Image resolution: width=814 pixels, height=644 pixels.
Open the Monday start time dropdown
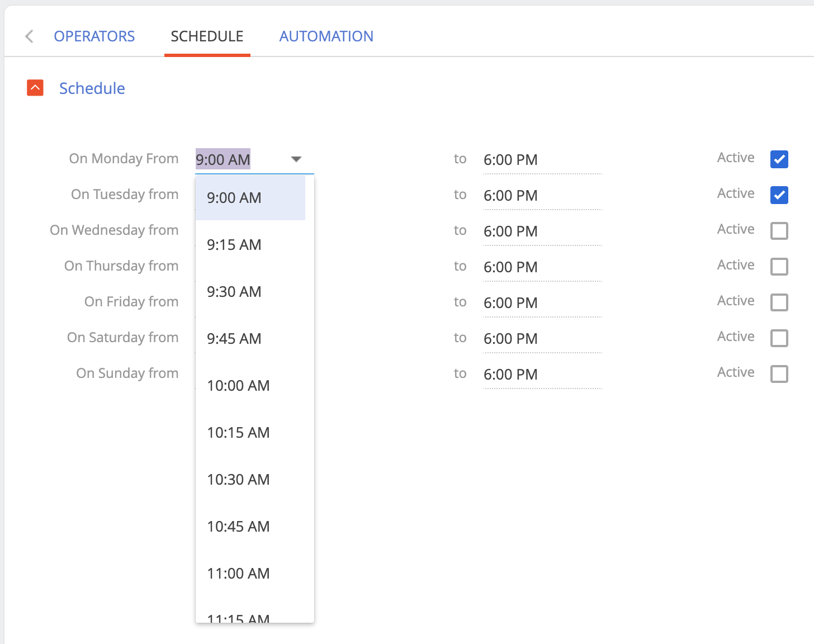click(296, 159)
